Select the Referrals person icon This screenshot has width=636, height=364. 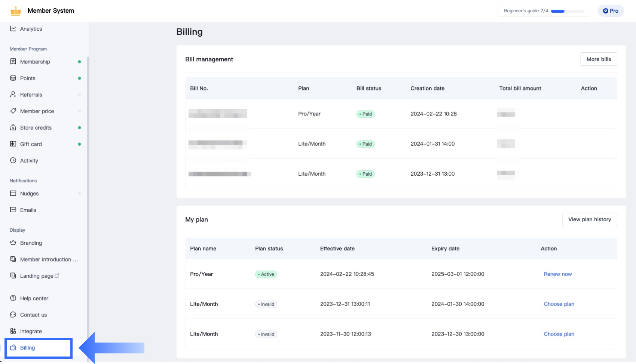coord(13,95)
